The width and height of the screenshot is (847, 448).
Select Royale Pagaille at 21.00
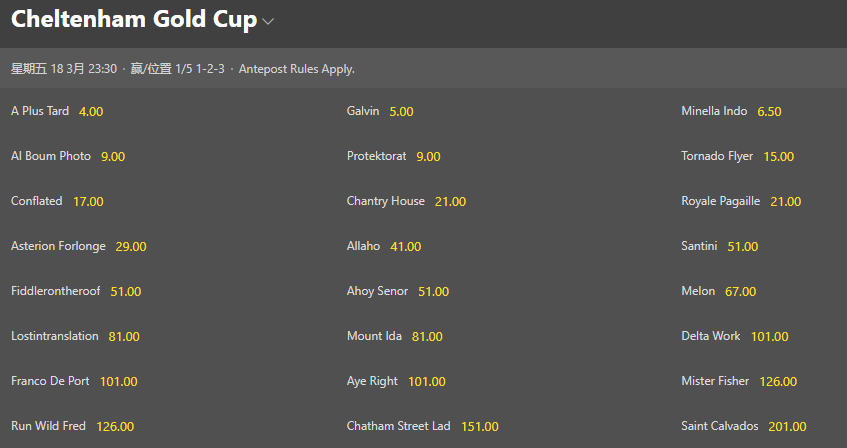pos(786,201)
